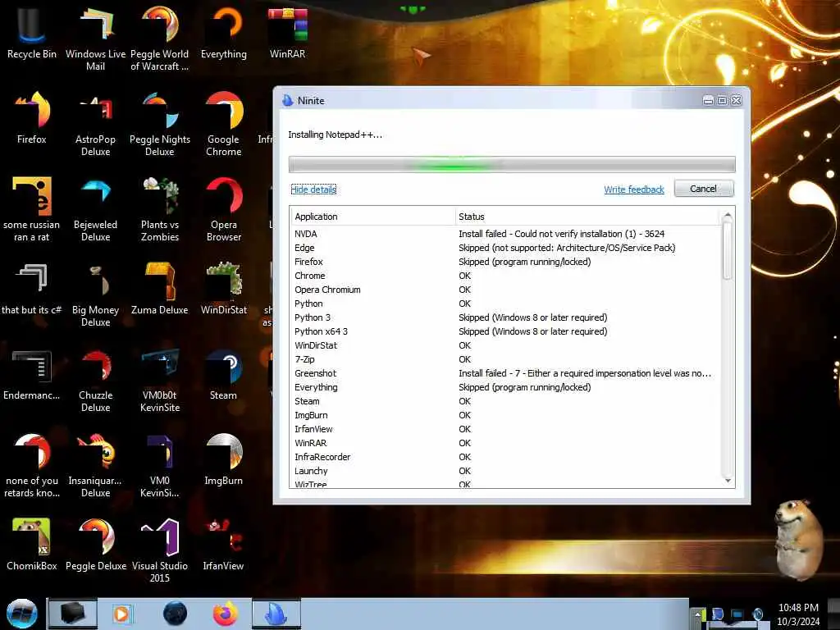The height and width of the screenshot is (630, 840).
Task: Minimize the Ninite window
Action: (708, 100)
